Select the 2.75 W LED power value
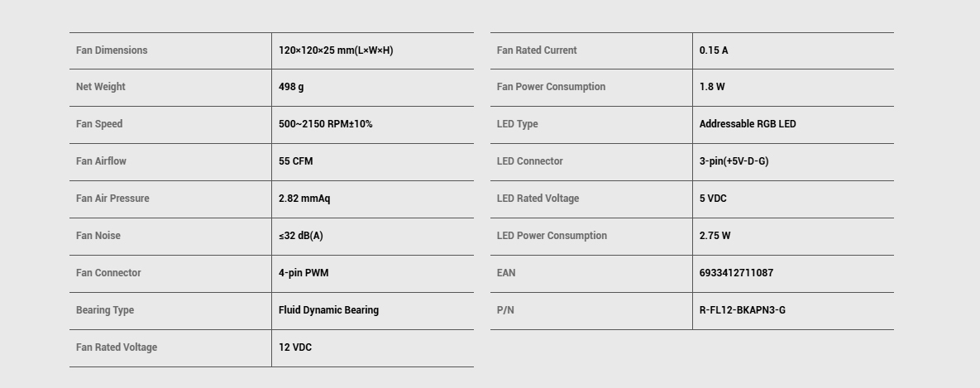980x388 pixels. (715, 236)
